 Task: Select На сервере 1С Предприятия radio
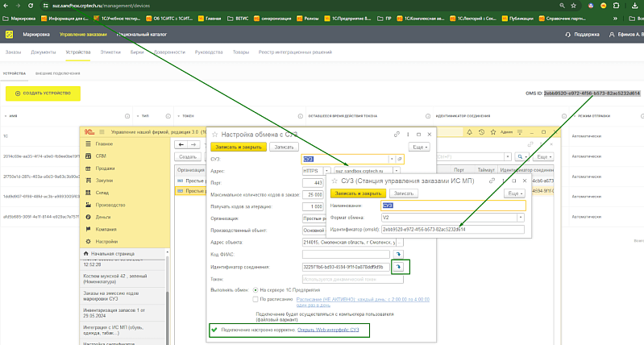(256, 290)
